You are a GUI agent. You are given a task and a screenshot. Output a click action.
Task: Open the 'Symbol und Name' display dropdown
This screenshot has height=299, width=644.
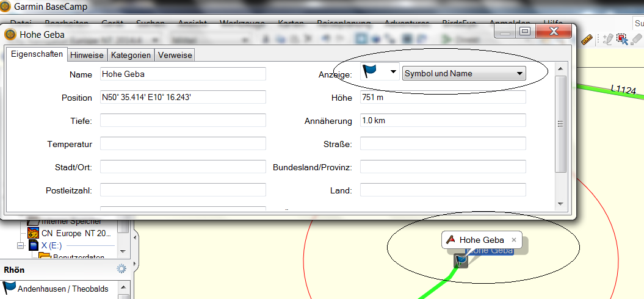[465, 73]
